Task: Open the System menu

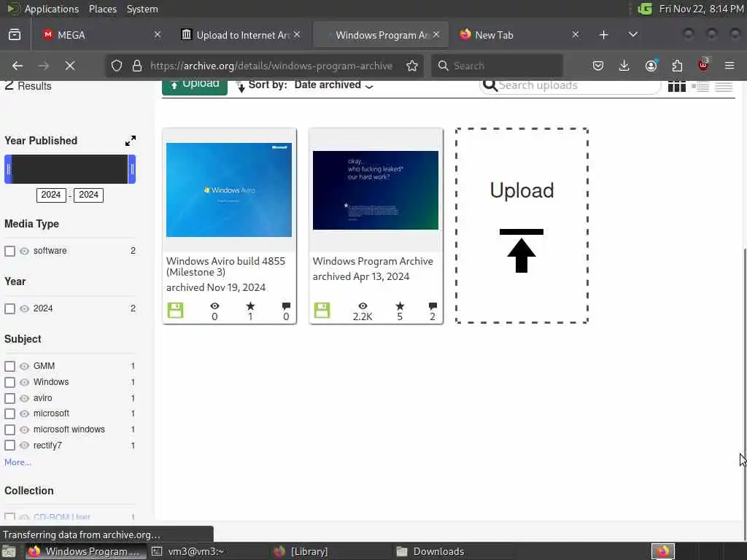Action: click(142, 9)
